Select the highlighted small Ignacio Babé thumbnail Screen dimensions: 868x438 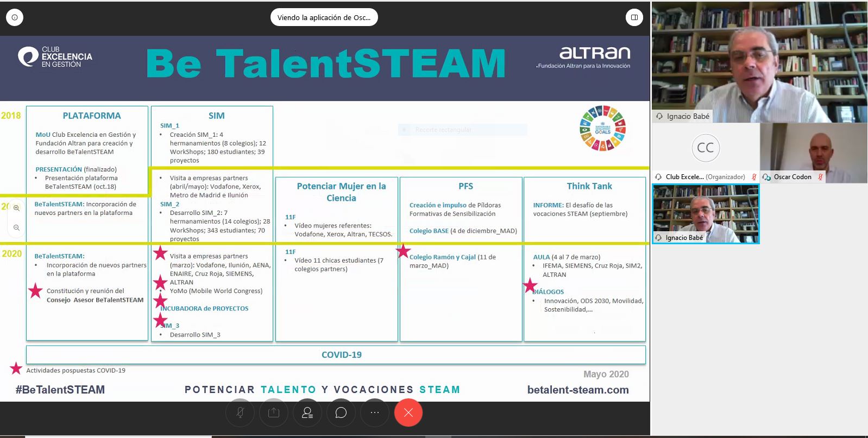coord(706,214)
